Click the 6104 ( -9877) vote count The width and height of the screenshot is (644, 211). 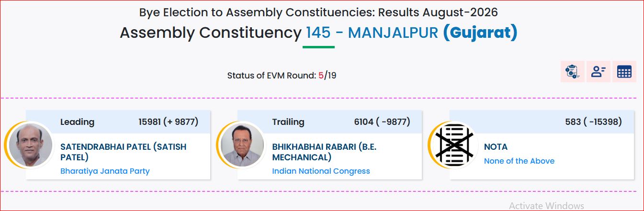click(x=382, y=122)
